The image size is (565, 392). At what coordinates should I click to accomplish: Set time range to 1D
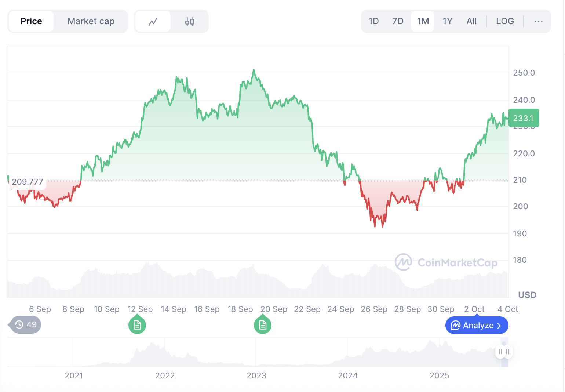coord(373,21)
